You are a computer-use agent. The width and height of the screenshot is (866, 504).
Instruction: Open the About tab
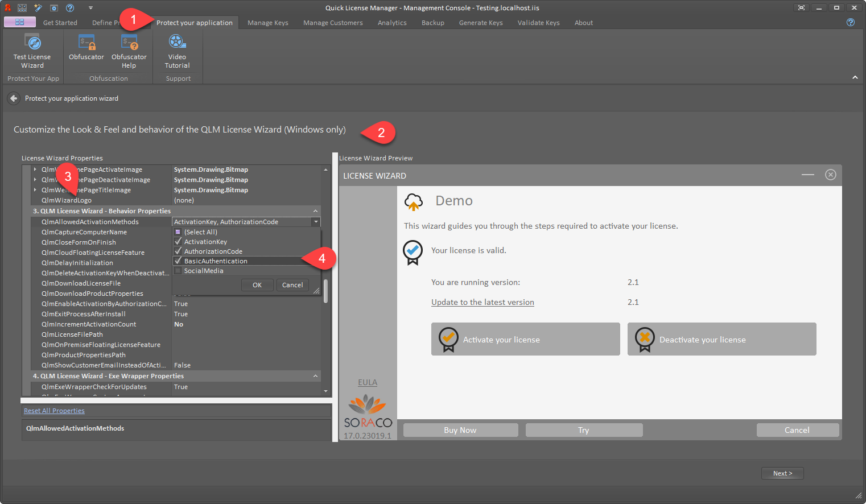584,23
